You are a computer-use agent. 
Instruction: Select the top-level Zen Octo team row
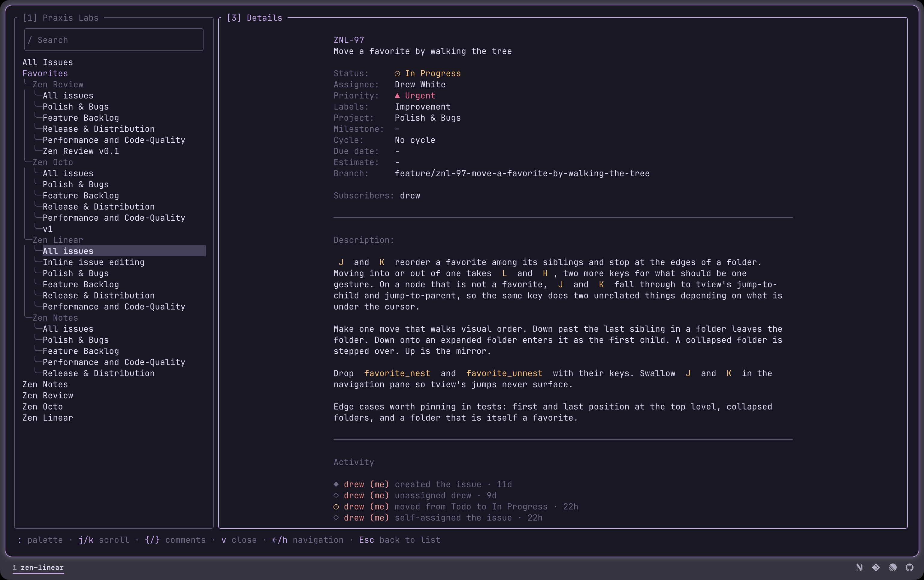click(43, 406)
